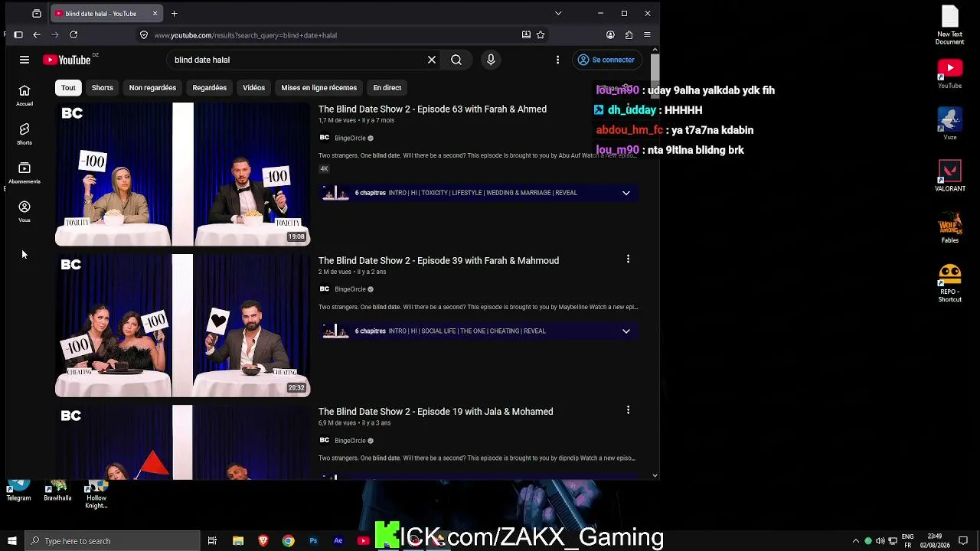Open Episode 63 with Farah & Ahmed title
980x551 pixels.
(x=433, y=109)
